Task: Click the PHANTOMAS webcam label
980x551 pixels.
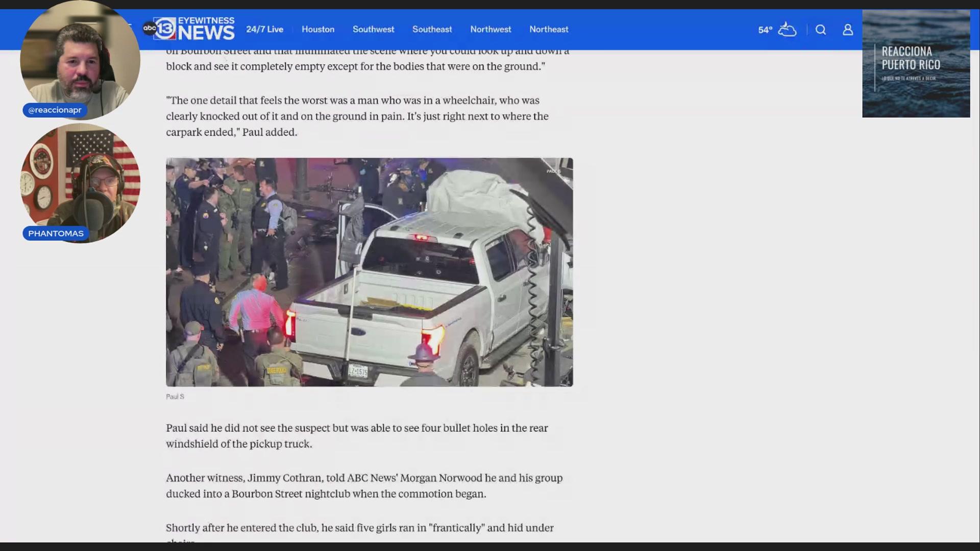Action: [x=56, y=233]
